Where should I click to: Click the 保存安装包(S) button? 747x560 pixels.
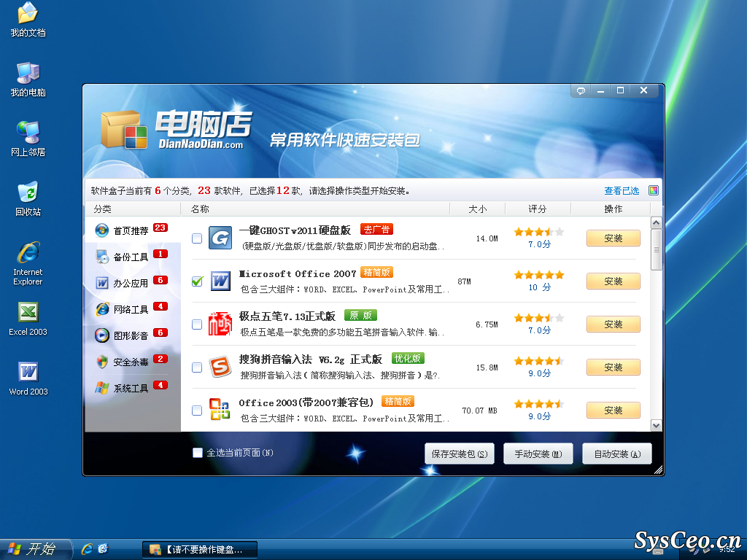(x=460, y=454)
